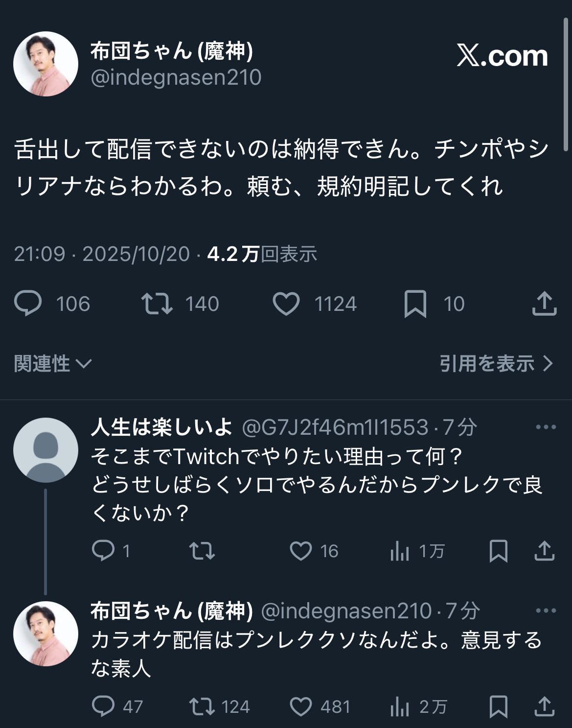The image size is (572, 728).
Task: Reply to 人生は楽しいよ's comment
Action: [x=103, y=551]
